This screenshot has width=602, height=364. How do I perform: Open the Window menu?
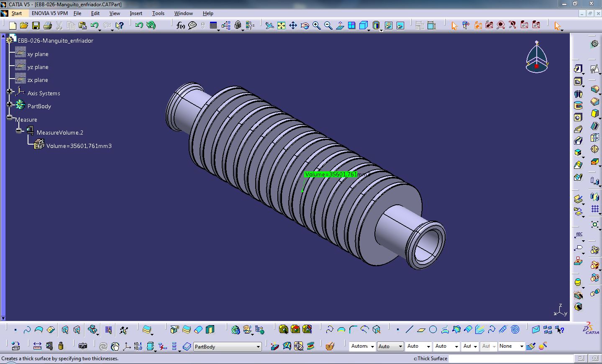184,13
